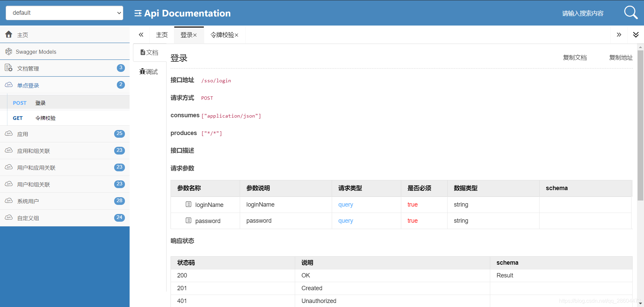Go to 主页 in sidebar
Viewport: 644px width, 307px height.
click(65, 35)
